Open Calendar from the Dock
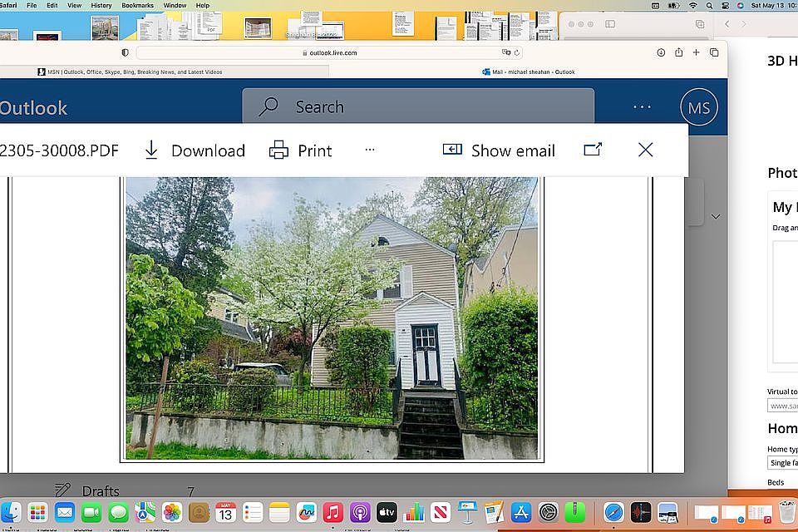Image resolution: width=798 pixels, height=532 pixels. coord(225,512)
